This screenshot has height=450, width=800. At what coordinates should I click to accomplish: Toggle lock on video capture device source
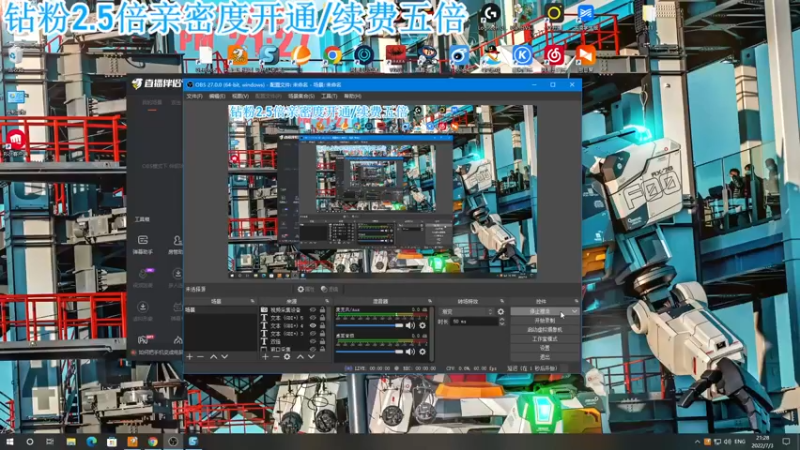[x=322, y=310]
